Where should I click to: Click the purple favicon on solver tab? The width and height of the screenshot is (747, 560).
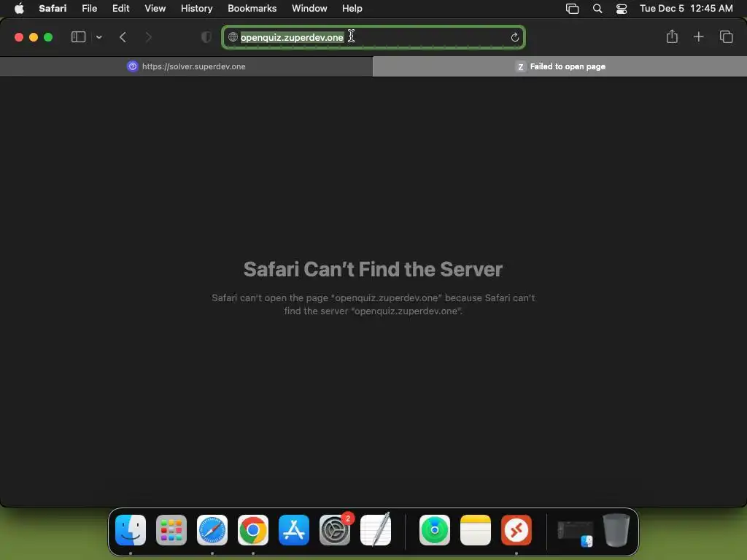[133, 66]
